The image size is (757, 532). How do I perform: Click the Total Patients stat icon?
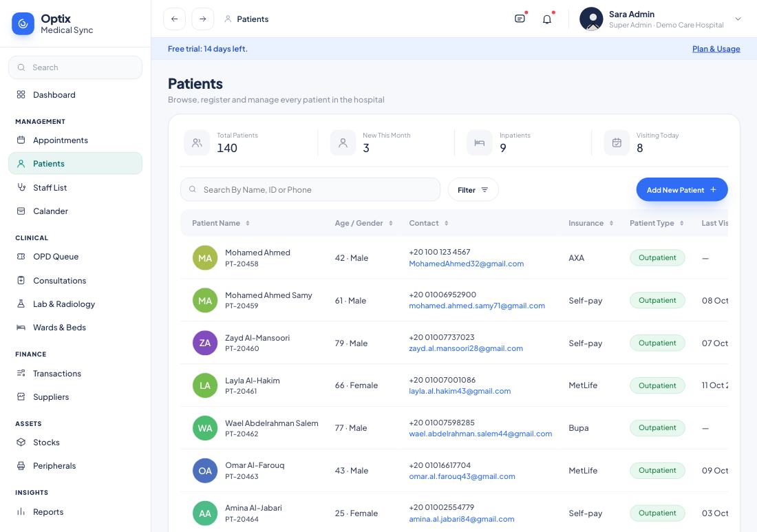[x=197, y=143]
